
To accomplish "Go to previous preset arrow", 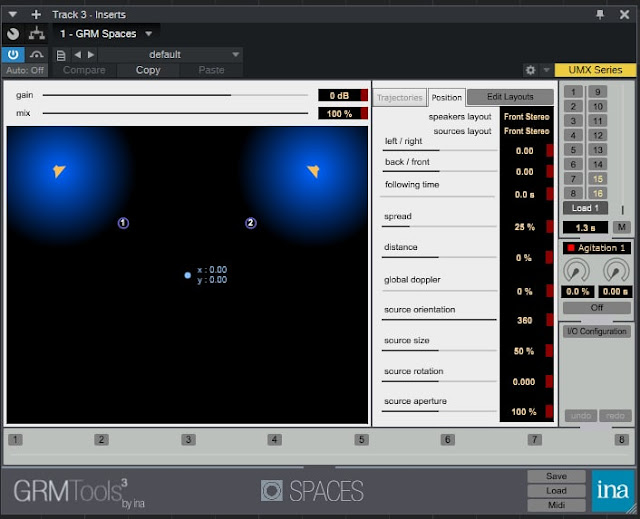I will click(x=78, y=54).
